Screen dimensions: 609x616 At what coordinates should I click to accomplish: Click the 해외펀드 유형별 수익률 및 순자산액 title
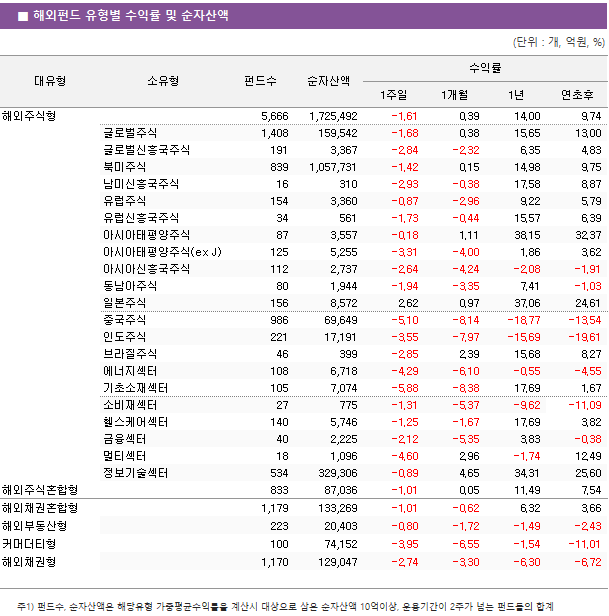pos(130,15)
